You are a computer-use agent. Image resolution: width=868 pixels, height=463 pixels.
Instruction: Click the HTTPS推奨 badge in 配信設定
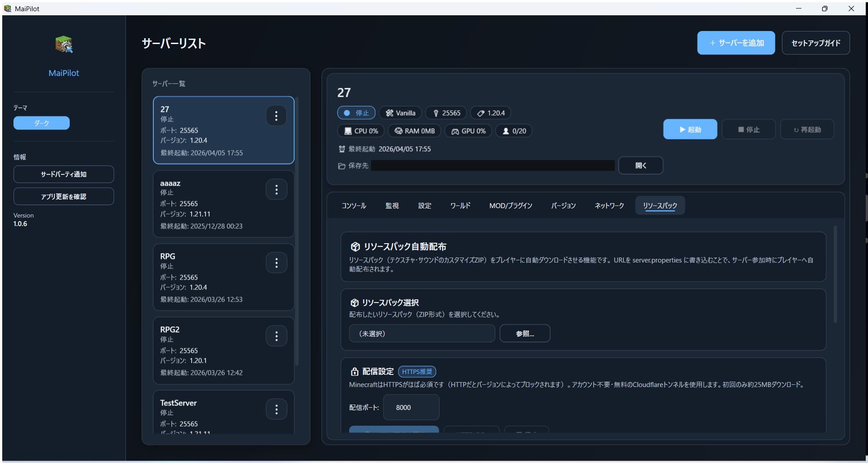click(x=416, y=371)
